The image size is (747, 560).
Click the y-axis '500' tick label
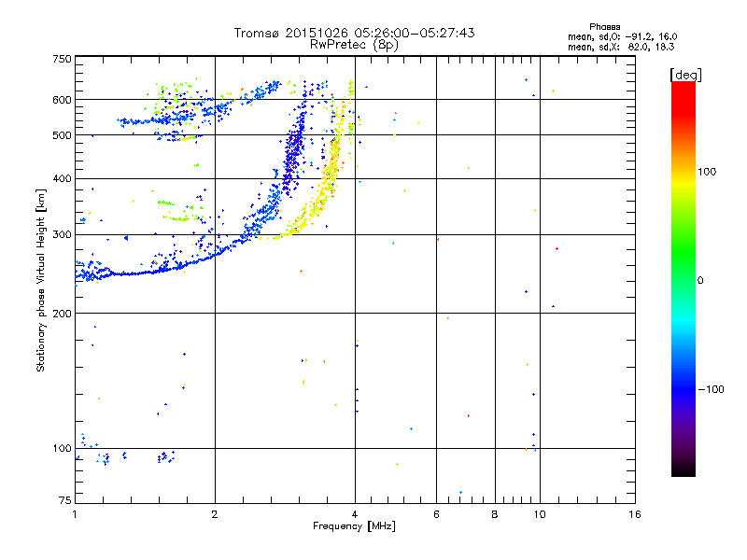coord(62,135)
